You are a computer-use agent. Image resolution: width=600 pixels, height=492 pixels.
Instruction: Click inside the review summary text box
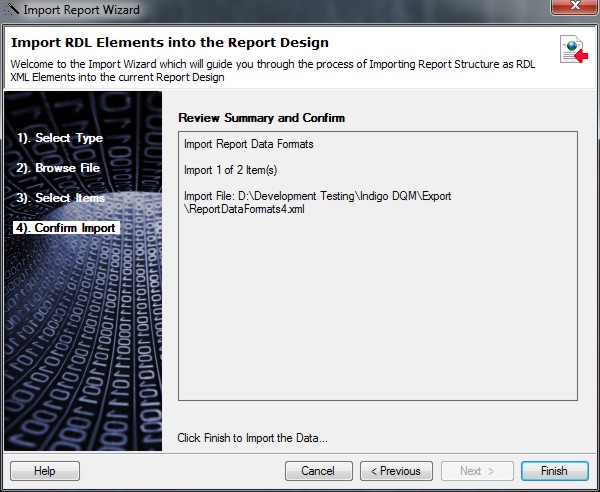[377, 320]
